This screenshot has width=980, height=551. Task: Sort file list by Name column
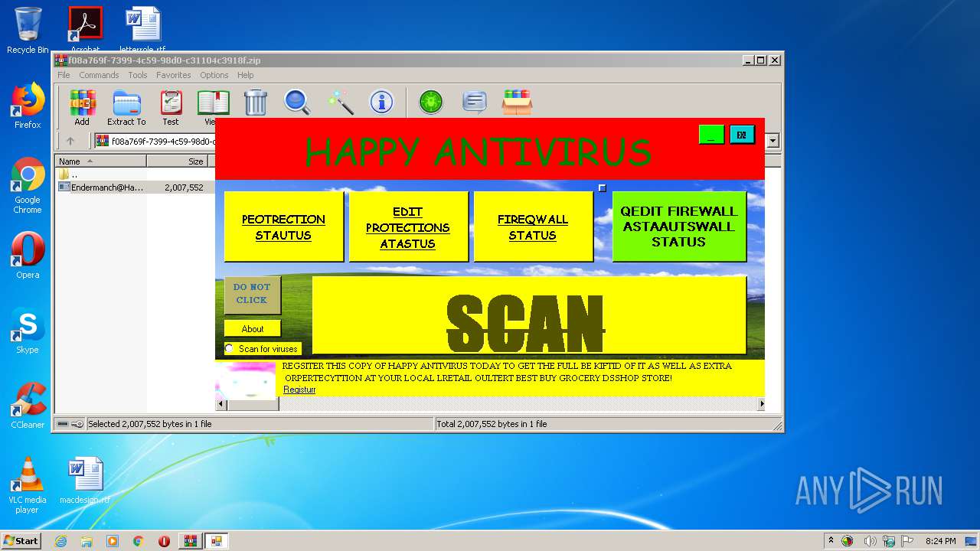(100, 161)
